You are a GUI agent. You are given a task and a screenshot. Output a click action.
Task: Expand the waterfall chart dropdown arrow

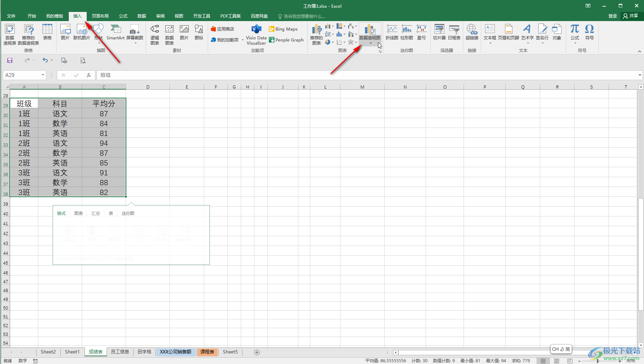tap(356, 26)
